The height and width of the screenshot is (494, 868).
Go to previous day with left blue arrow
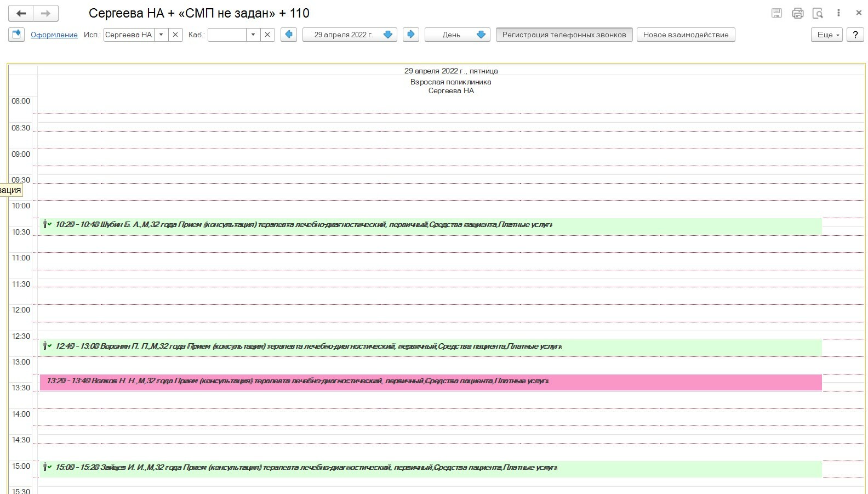coord(289,35)
